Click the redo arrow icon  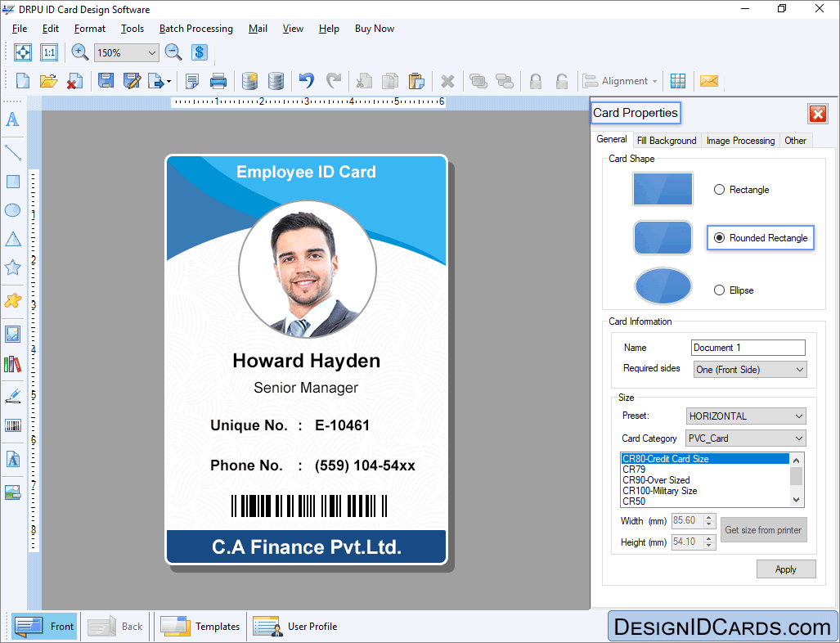point(333,80)
